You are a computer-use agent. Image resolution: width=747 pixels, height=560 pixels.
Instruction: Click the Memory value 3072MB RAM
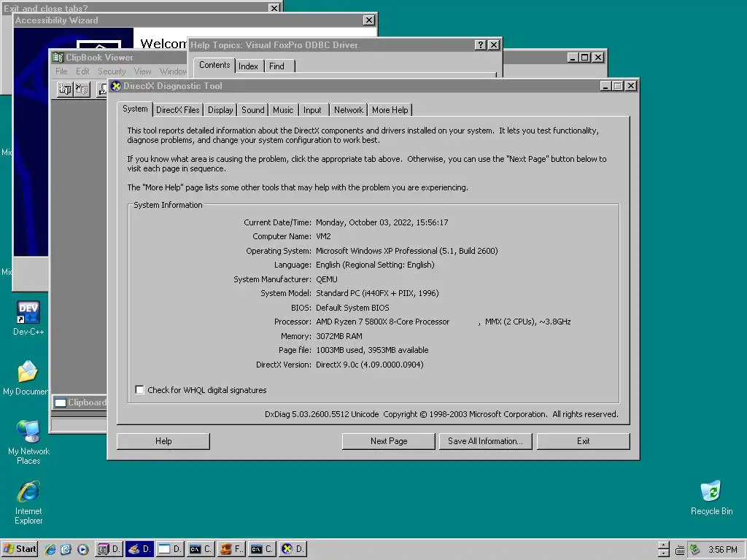coord(339,336)
